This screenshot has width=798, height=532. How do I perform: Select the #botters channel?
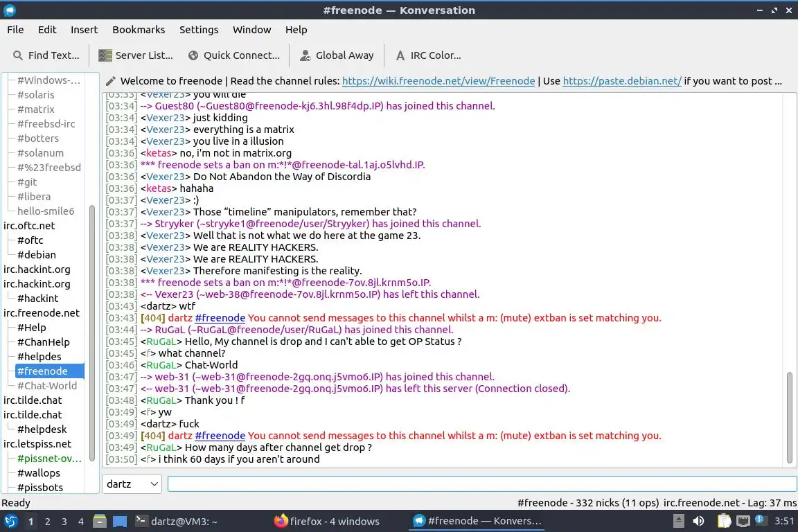37,138
